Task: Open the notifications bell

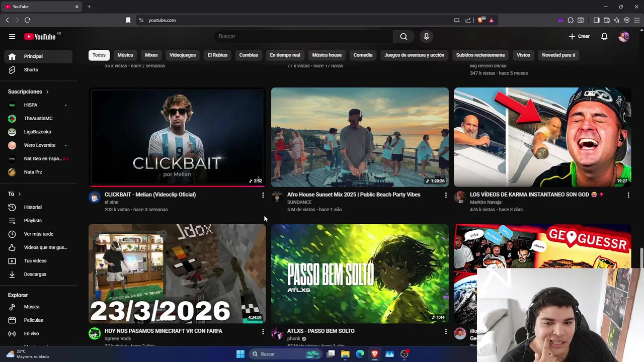Action: pyautogui.click(x=604, y=36)
